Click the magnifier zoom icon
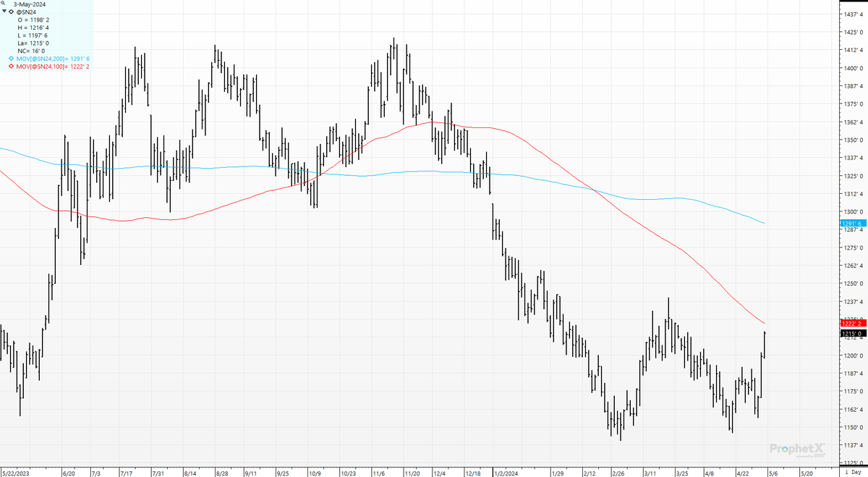Screen dimensions: 868x477 [x=4, y=4]
